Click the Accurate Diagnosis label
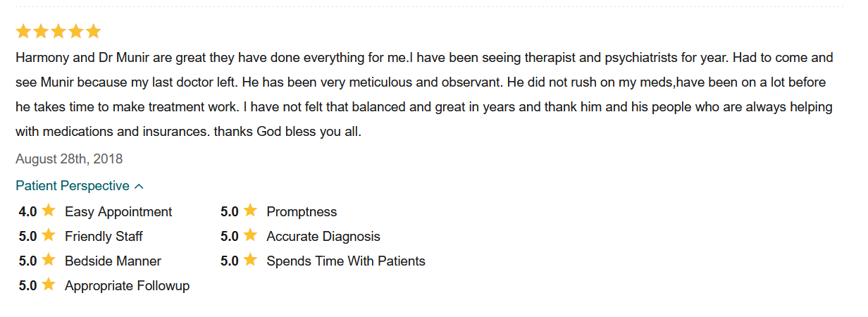The height and width of the screenshot is (317, 868). pos(323,237)
